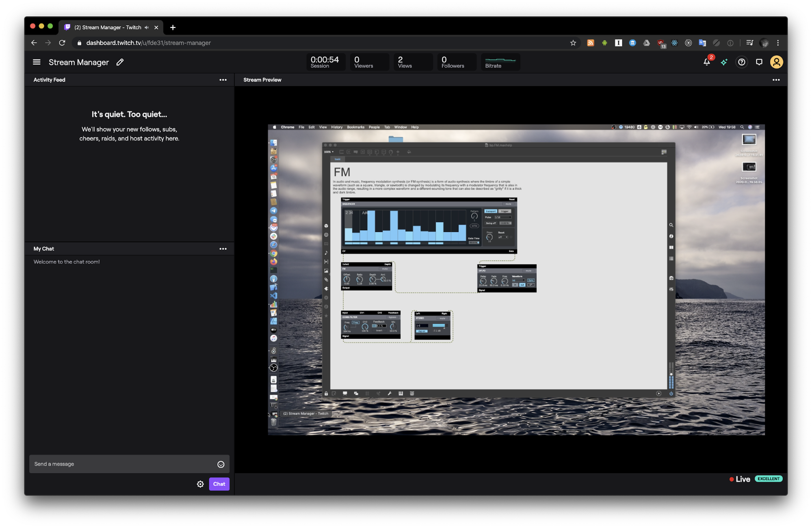Open the yellow user avatar menu
The image size is (812, 528).
(776, 62)
